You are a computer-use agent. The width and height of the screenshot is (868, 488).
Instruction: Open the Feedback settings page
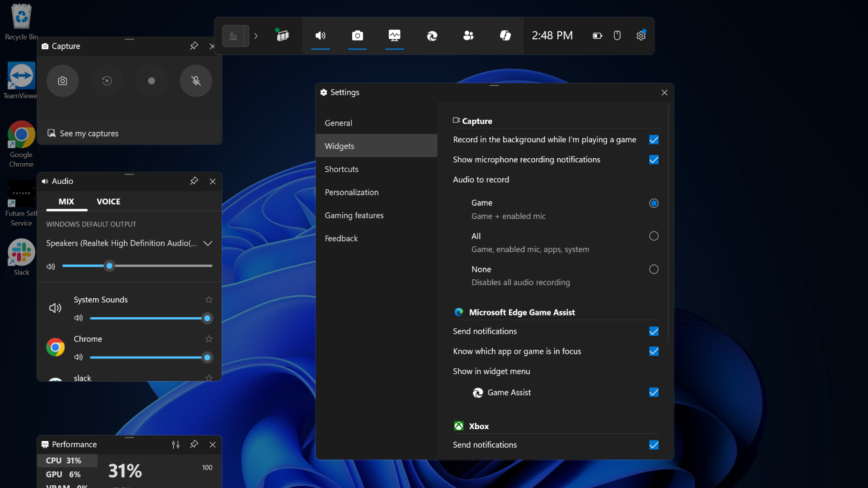point(341,238)
